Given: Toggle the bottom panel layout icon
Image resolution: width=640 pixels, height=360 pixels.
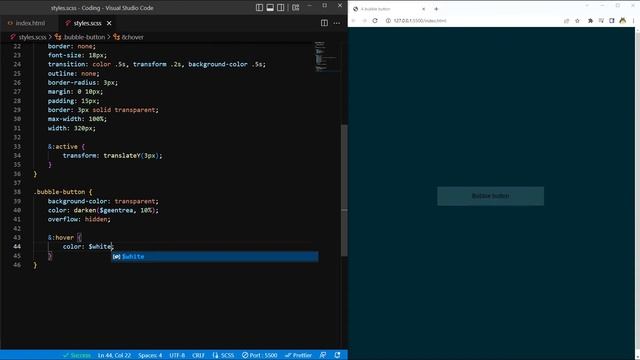Looking at the screenshot, I should 270,7.
